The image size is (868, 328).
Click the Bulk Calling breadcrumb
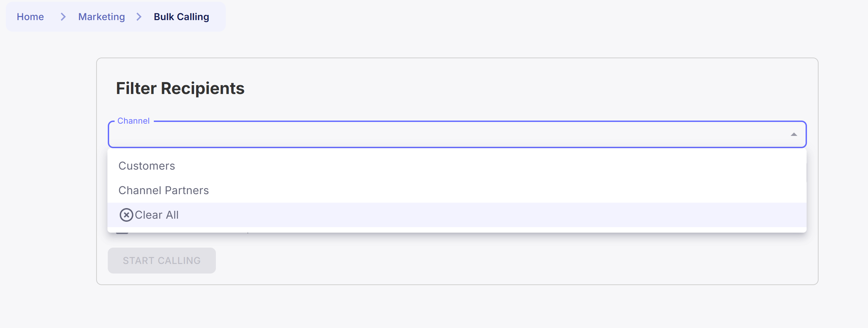coord(181,17)
